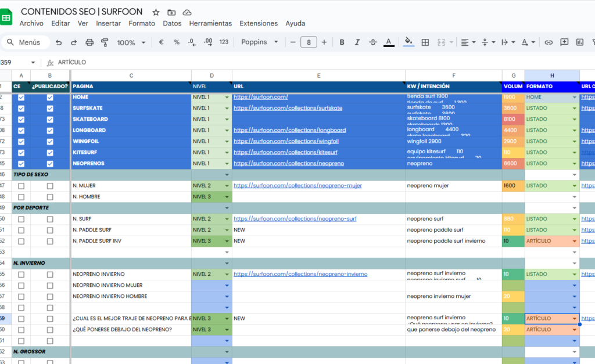Open the cell borders tool
The image size is (595, 364).
(425, 42)
